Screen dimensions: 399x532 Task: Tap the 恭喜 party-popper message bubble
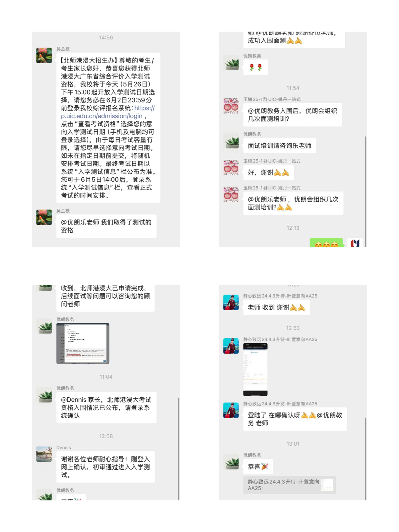[258, 466]
